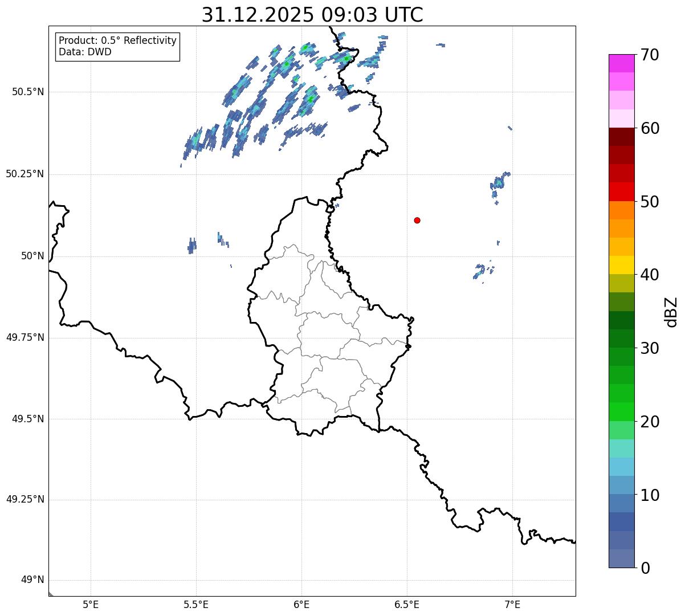This screenshot has width=685, height=616.
Task: Pick the slate blue swatch at colorbar bottom
Action: 621,558
